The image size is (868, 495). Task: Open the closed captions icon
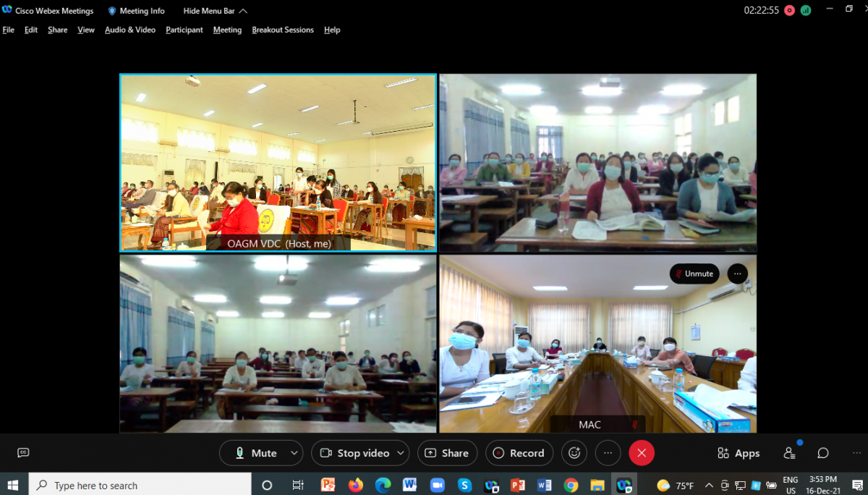[23, 453]
